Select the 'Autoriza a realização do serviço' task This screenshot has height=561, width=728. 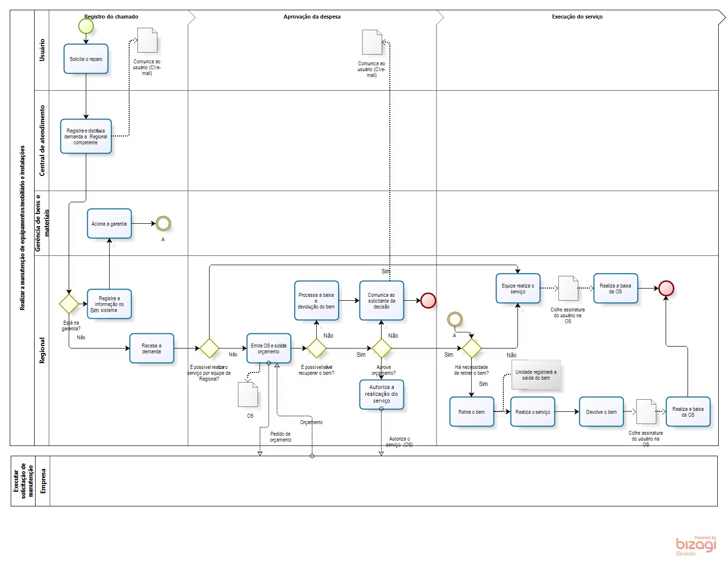pos(382,394)
